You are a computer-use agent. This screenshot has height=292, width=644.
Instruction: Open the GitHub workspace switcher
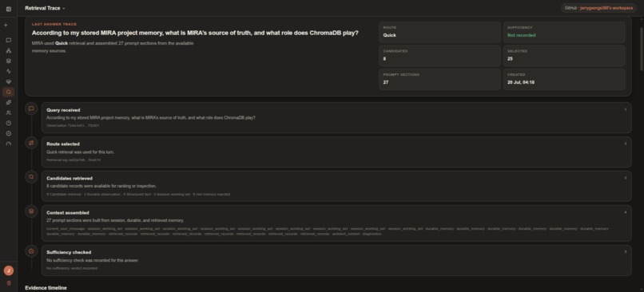(598, 8)
